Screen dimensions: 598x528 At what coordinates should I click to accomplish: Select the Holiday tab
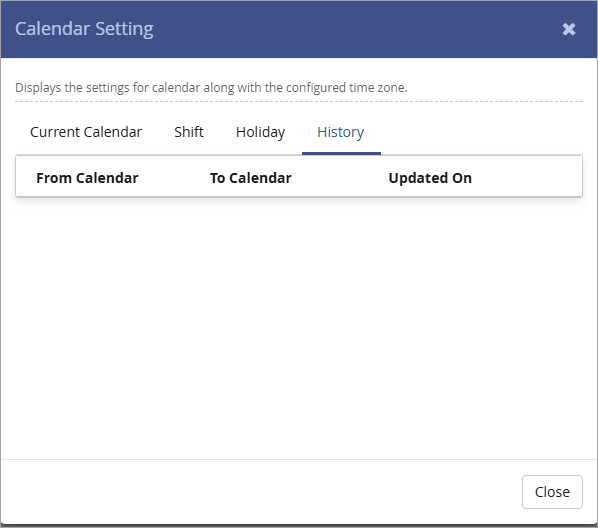(260, 132)
